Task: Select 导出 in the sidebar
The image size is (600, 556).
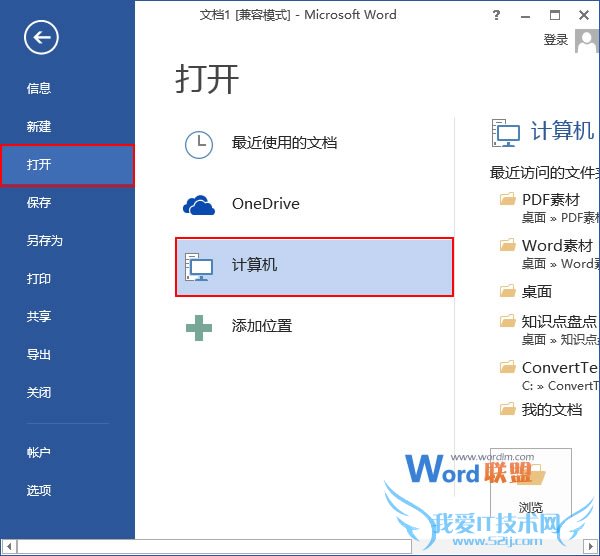Action: point(39,354)
